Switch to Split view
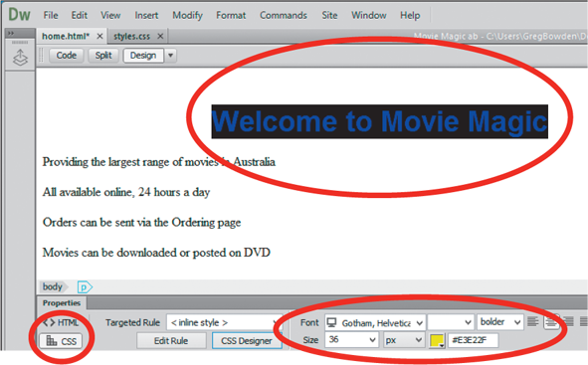Screen dimensions: 588x365 point(103,56)
